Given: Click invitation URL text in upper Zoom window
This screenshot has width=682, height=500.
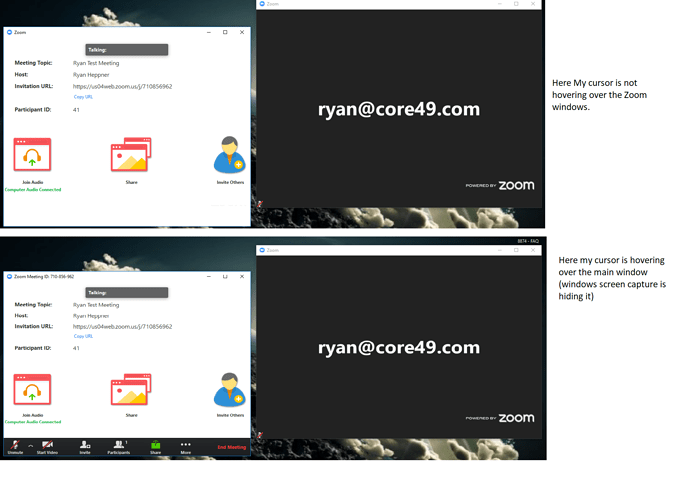Looking at the screenshot, I should [123, 87].
